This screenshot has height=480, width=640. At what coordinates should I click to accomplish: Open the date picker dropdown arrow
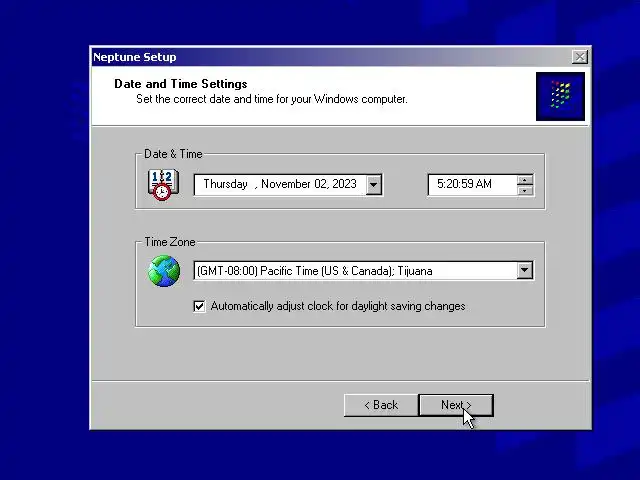click(x=373, y=185)
